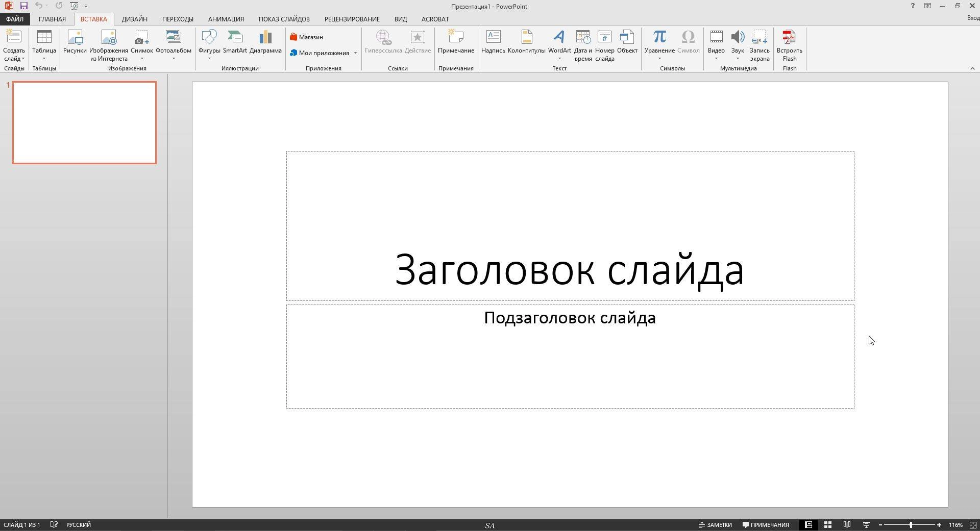Screen dimensions: 980x531
Task: Open Ribbon Display Options button
Action: coord(927,6)
